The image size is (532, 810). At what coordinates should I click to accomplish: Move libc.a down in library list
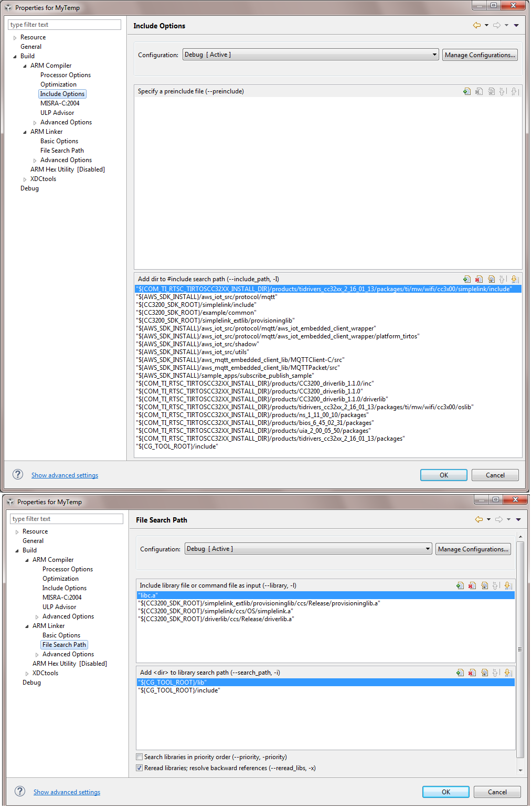tap(507, 585)
